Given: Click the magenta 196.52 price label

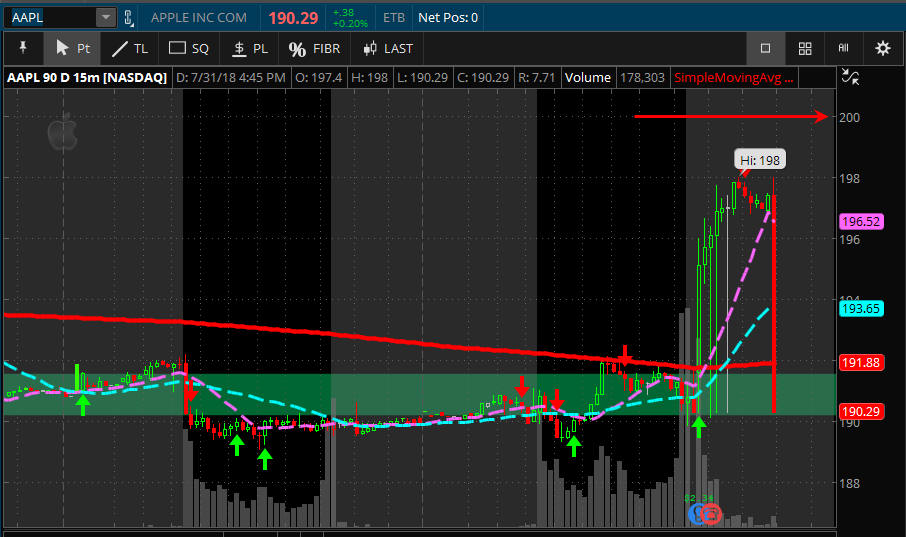Looking at the screenshot, I should pos(861,221).
